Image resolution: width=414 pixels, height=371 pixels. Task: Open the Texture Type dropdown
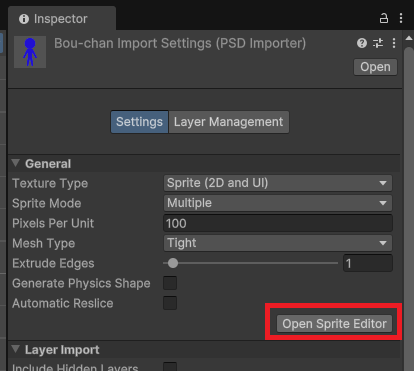pyautogui.click(x=278, y=183)
